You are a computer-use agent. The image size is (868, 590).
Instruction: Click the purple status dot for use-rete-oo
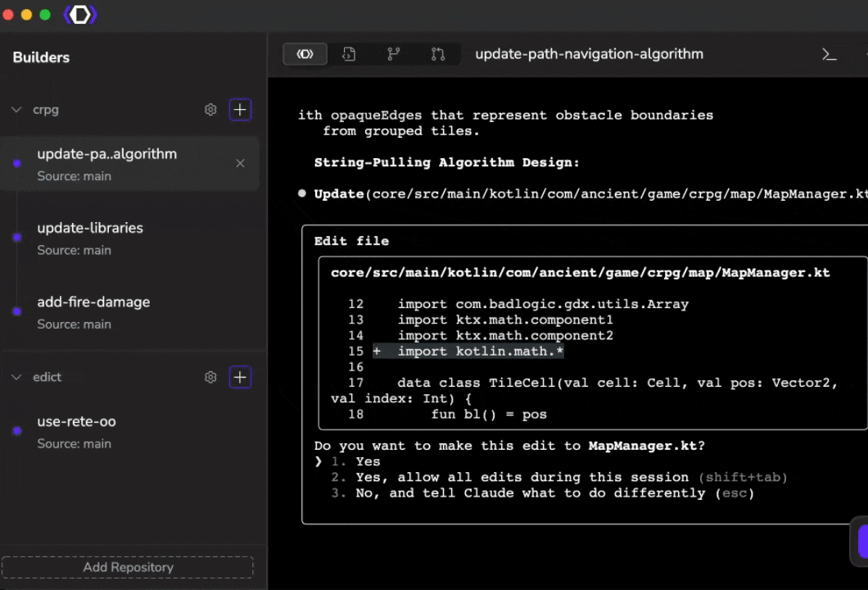[17, 430]
